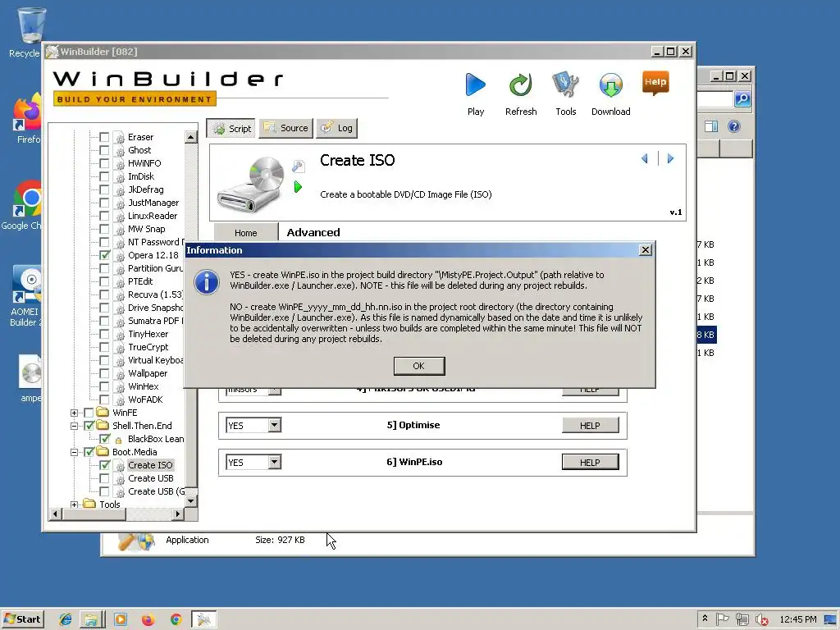Click search icon in background window
840x630 pixels.
(x=742, y=99)
